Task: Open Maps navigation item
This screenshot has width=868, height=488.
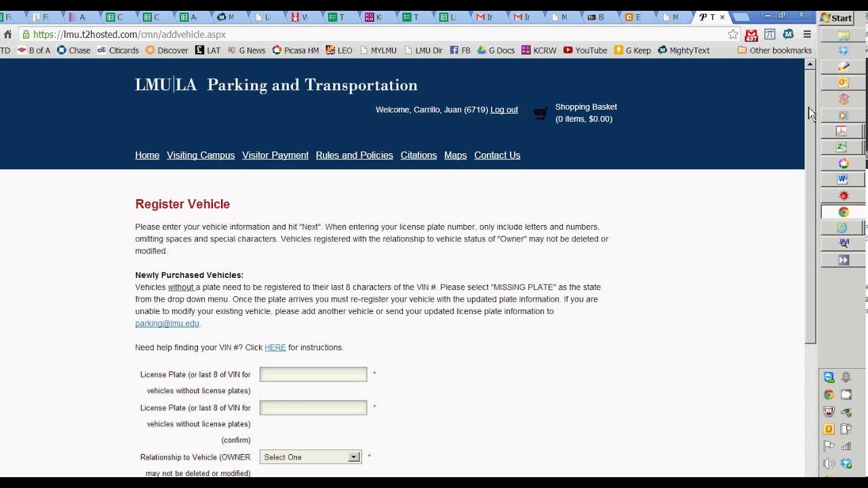Action: 456,155
